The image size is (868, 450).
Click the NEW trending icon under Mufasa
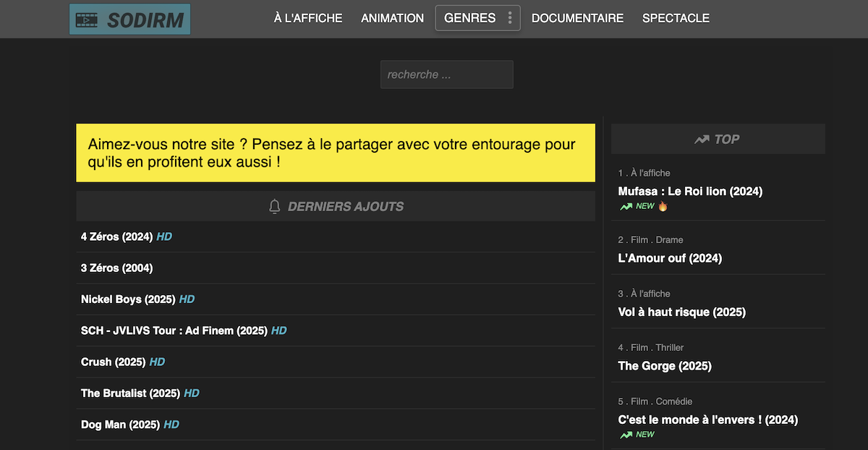click(626, 206)
